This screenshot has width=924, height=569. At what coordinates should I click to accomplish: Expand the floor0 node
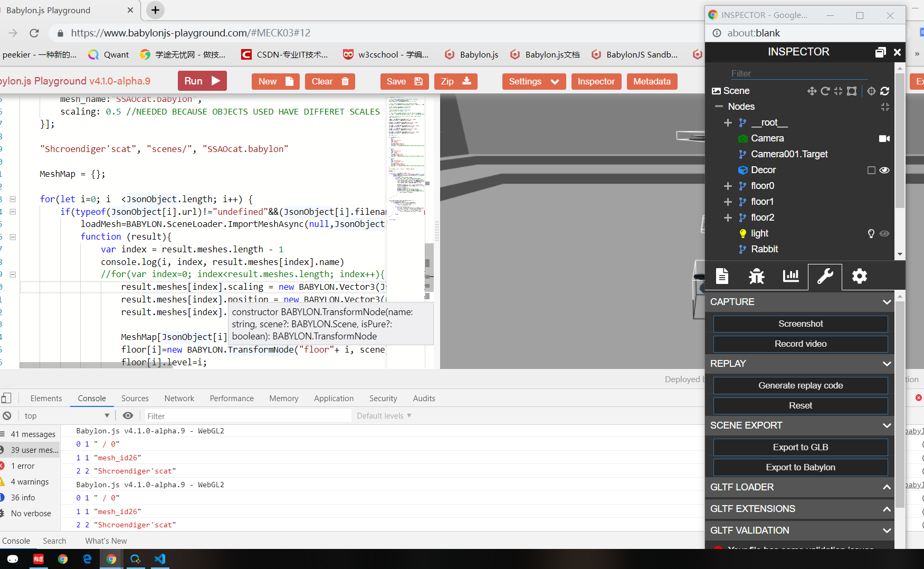[x=728, y=186]
